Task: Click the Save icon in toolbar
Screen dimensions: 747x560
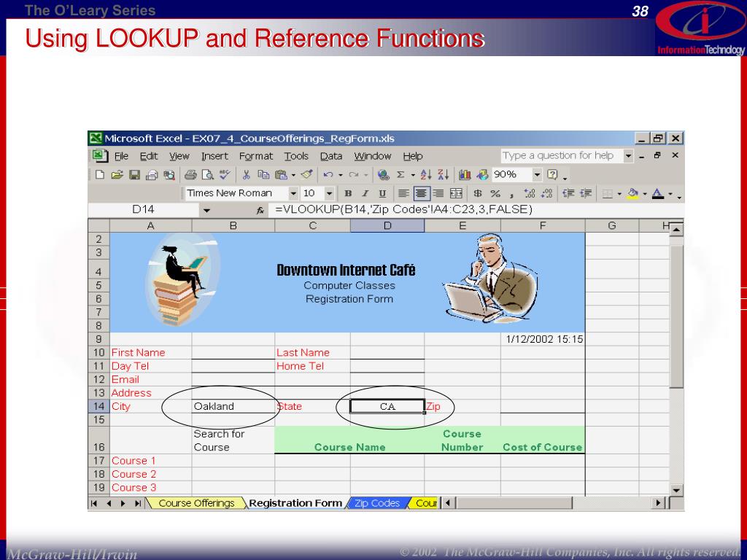Action: click(134, 175)
